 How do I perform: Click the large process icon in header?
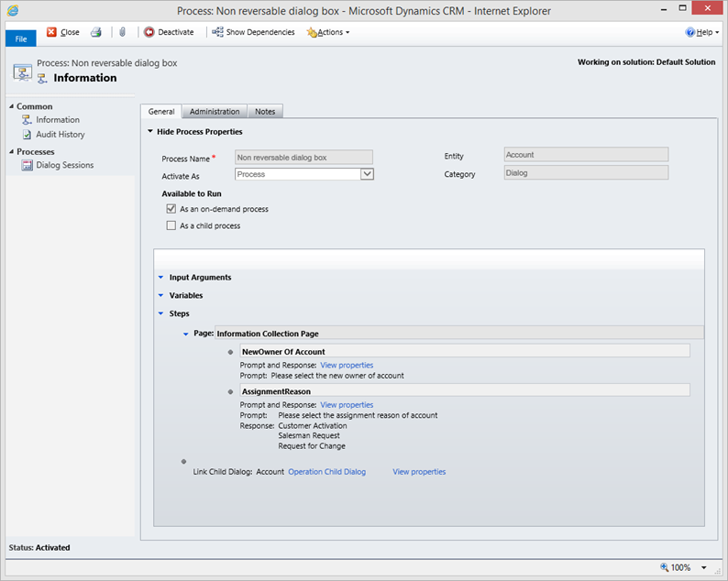[x=22, y=73]
